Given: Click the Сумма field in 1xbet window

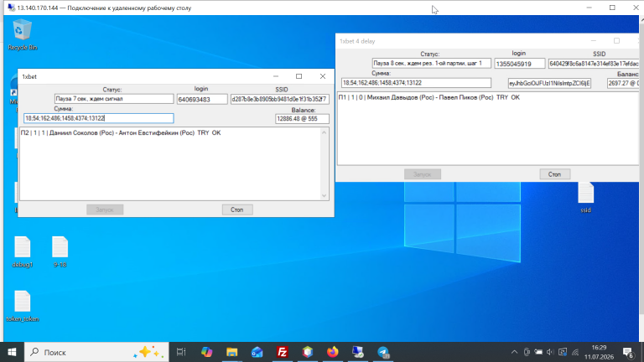Looking at the screenshot, I should tap(99, 118).
